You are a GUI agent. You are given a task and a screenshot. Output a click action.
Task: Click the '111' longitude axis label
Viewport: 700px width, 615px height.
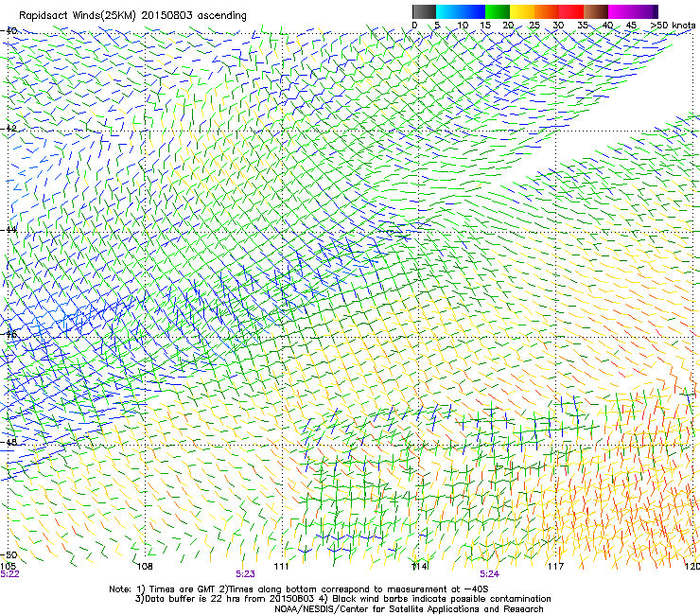281,566
